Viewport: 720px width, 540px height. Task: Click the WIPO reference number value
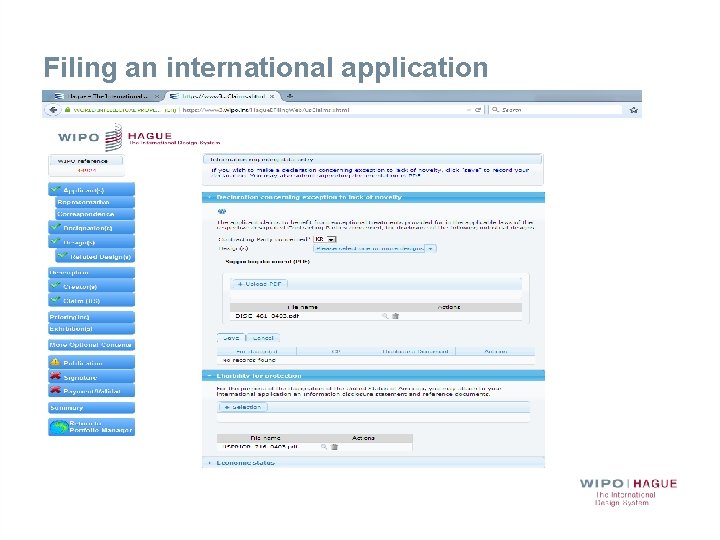click(x=86, y=170)
